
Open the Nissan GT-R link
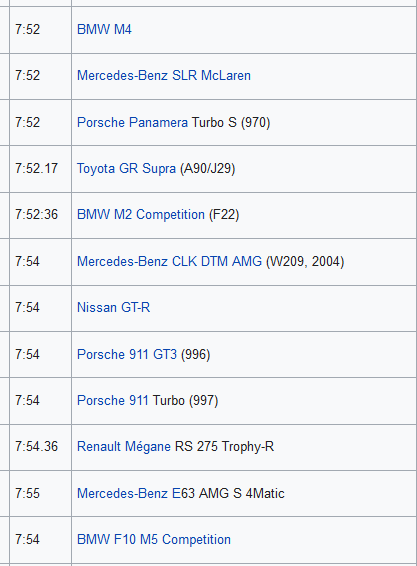click(x=113, y=308)
